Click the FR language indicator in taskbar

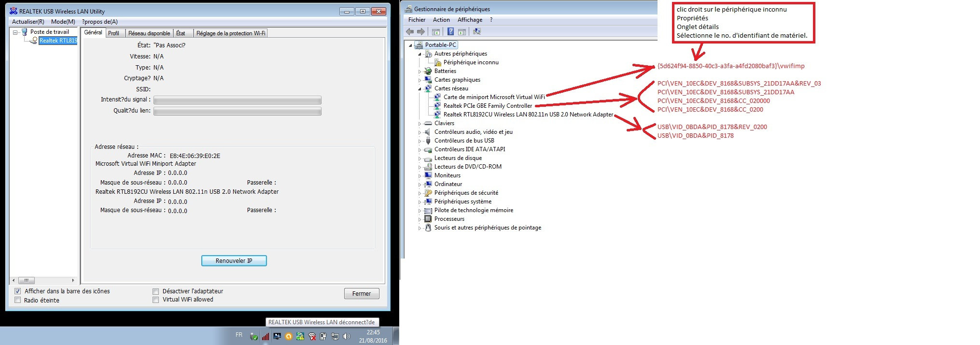[x=239, y=335]
